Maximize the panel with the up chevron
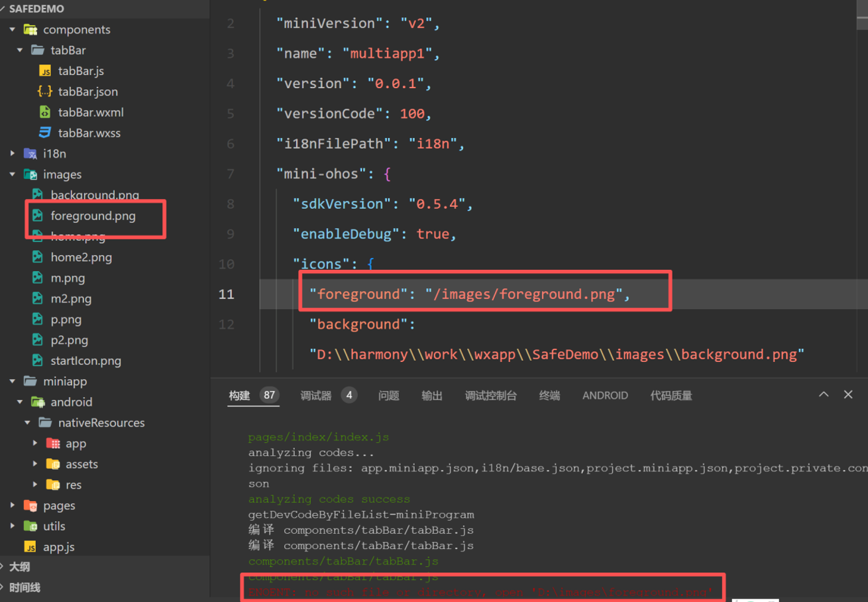868x602 pixels. pyautogui.click(x=824, y=394)
